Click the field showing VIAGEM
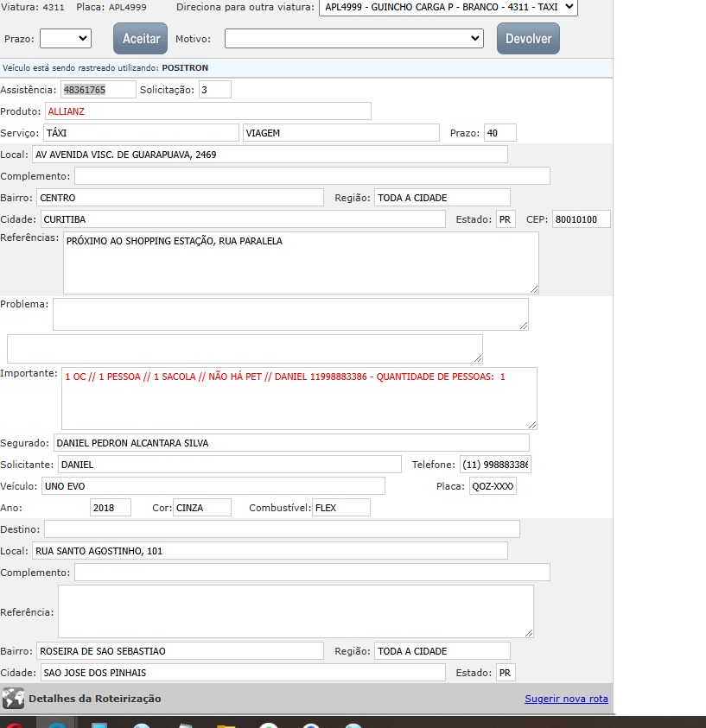The height and width of the screenshot is (728, 706). [x=341, y=133]
